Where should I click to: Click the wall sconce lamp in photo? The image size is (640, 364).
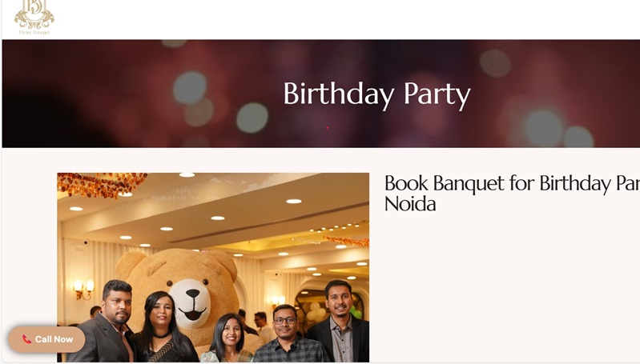83,289
